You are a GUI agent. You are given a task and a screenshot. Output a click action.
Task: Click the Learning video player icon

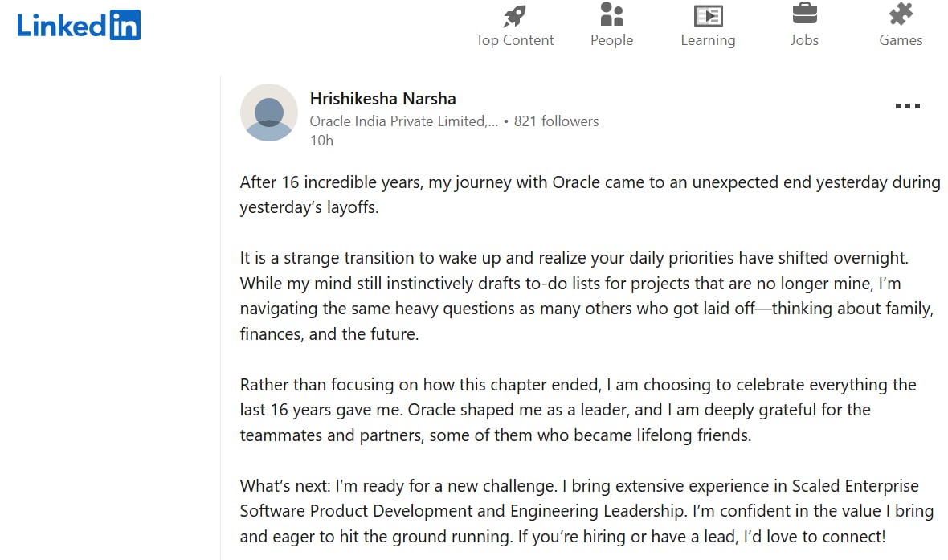point(708,15)
